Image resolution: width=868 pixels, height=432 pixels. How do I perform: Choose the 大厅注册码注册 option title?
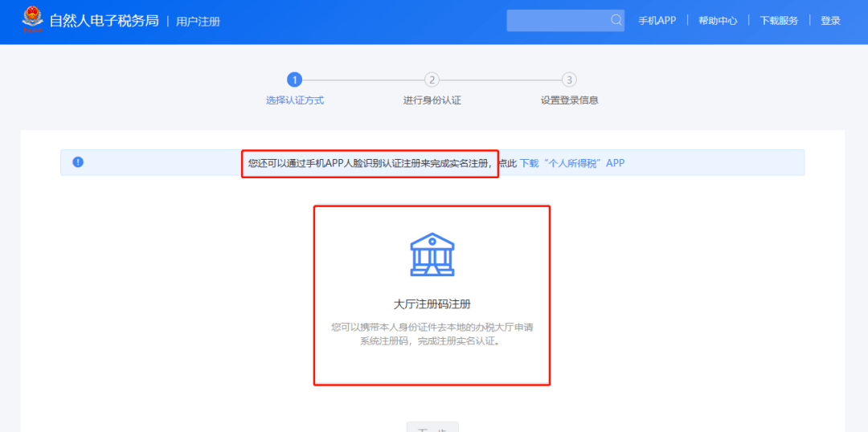click(432, 304)
